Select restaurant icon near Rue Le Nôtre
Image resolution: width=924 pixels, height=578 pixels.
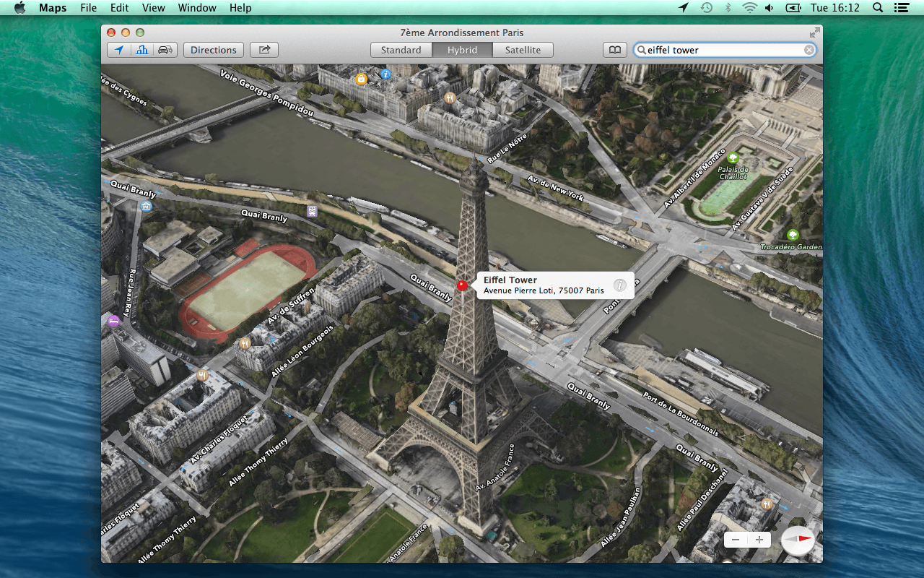pyautogui.click(x=450, y=98)
